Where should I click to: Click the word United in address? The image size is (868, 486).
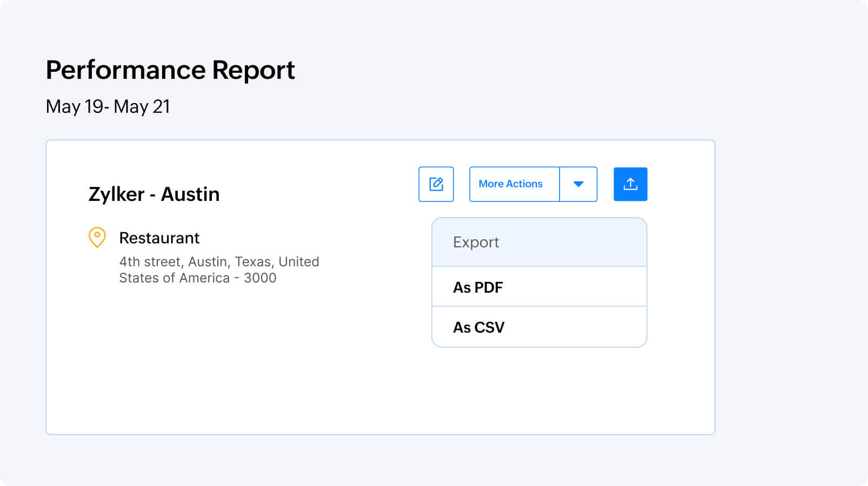pos(299,262)
